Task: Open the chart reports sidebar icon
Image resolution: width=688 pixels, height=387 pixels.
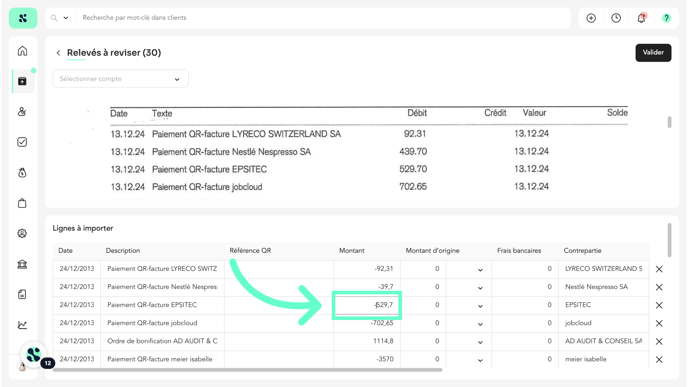Action: (x=22, y=325)
